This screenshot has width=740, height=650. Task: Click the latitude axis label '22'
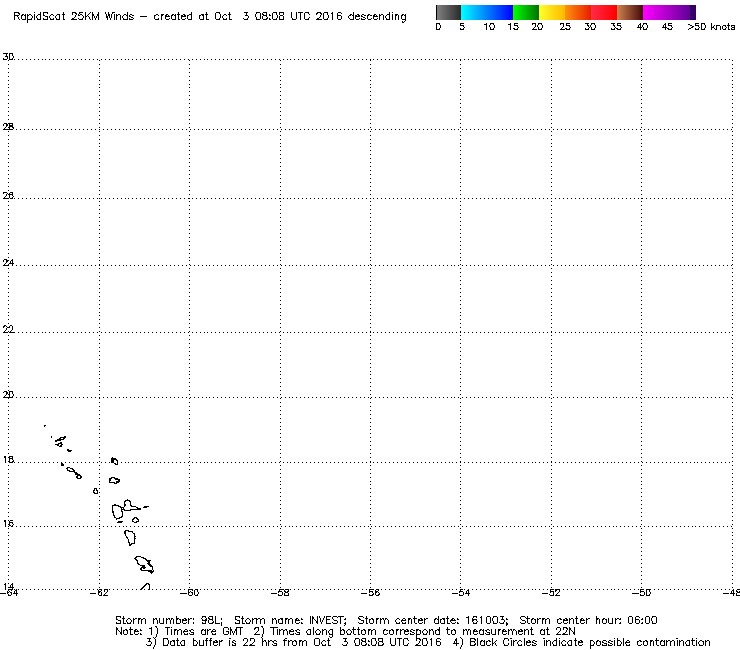click(8, 329)
